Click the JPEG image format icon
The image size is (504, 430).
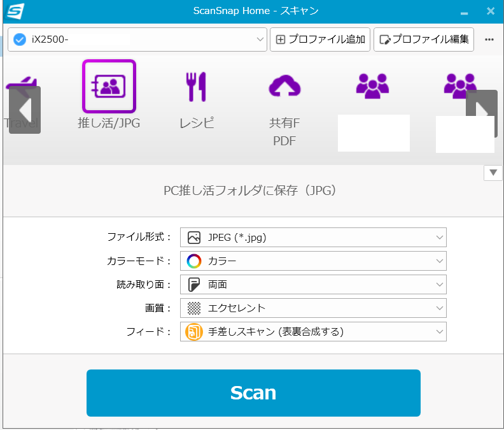[x=194, y=238]
